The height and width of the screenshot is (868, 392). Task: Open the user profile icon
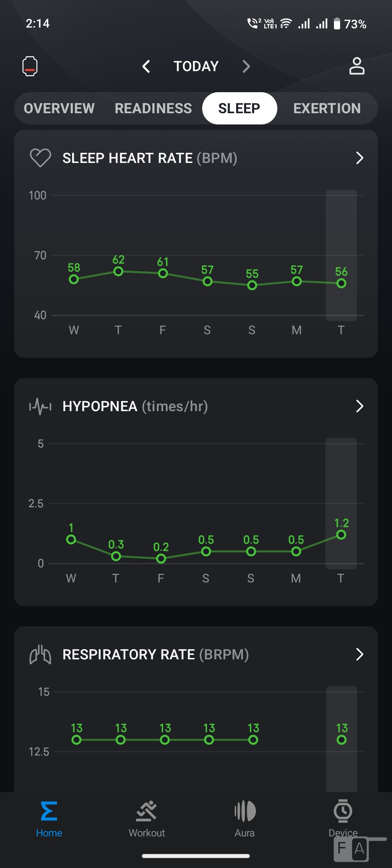[x=356, y=66]
